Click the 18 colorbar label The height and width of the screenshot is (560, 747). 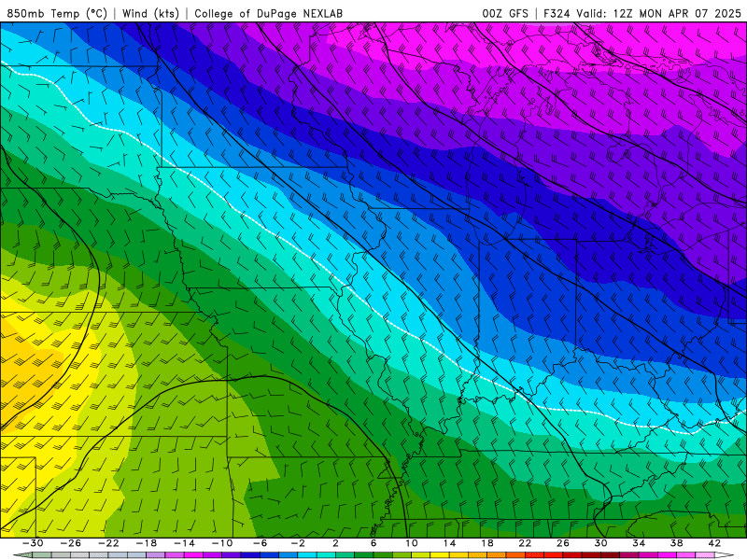point(486,543)
